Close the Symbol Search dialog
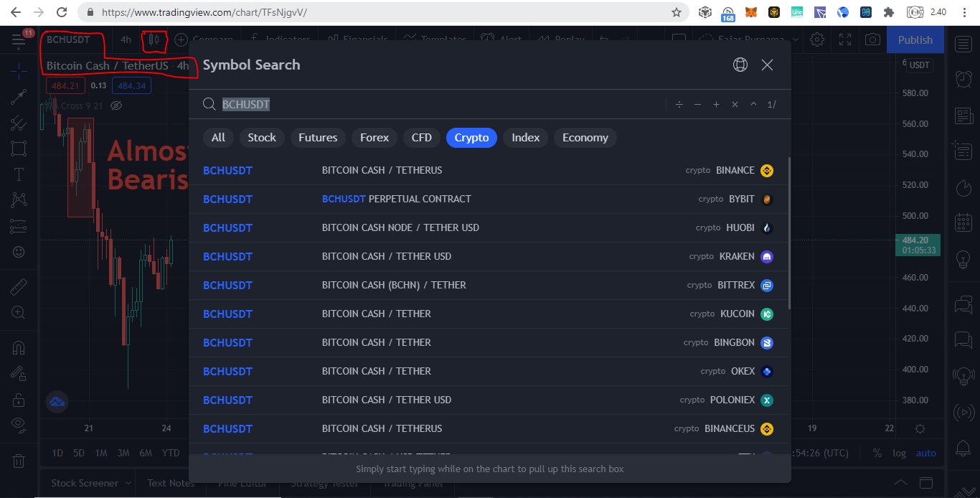This screenshot has height=498, width=980. 767,65
